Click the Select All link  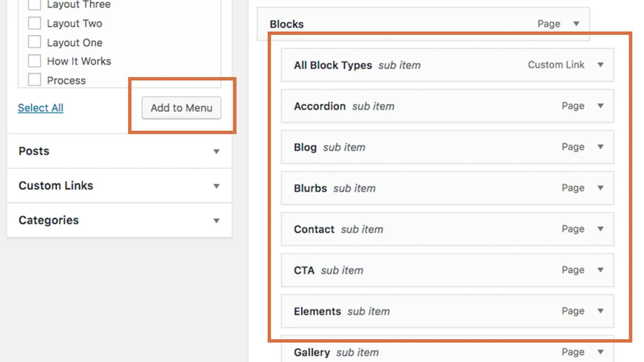[40, 108]
